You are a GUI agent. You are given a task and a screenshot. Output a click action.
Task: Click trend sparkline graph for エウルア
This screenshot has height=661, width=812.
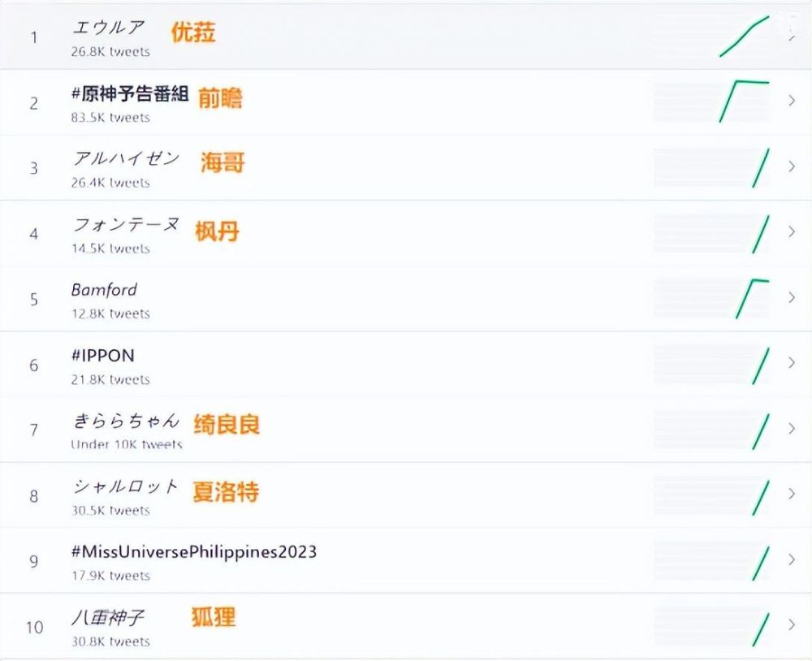[x=744, y=37]
